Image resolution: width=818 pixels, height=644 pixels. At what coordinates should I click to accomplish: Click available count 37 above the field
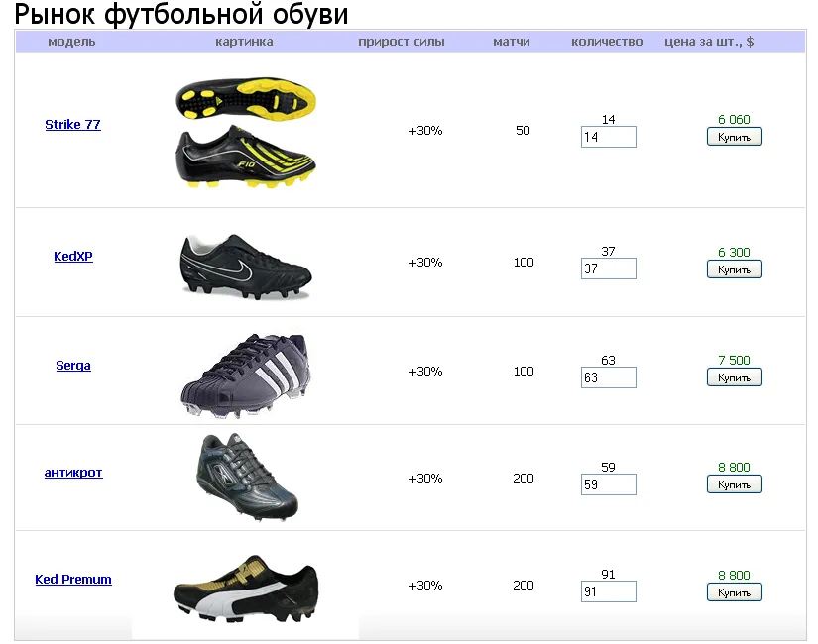(608, 252)
